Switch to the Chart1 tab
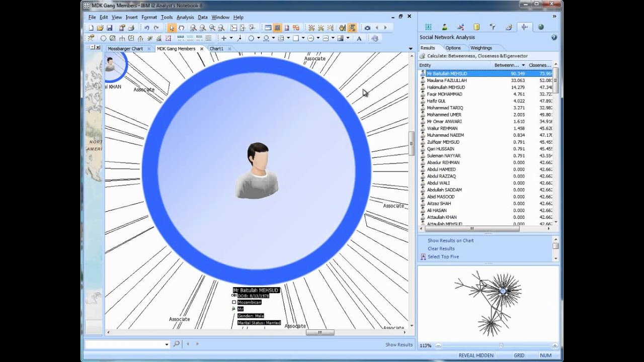The width and height of the screenshot is (644, 362). pos(216,49)
